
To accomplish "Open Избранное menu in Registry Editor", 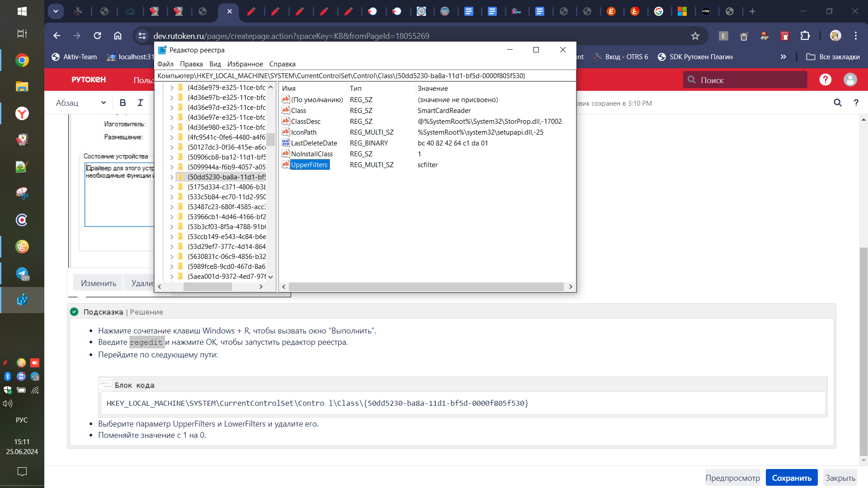I will pyautogui.click(x=245, y=64).
